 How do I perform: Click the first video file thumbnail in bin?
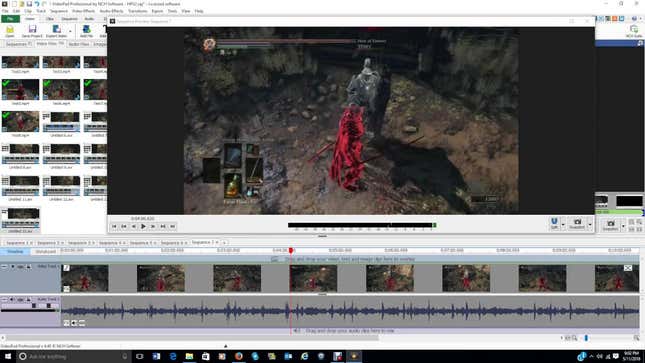pos(20,62)
